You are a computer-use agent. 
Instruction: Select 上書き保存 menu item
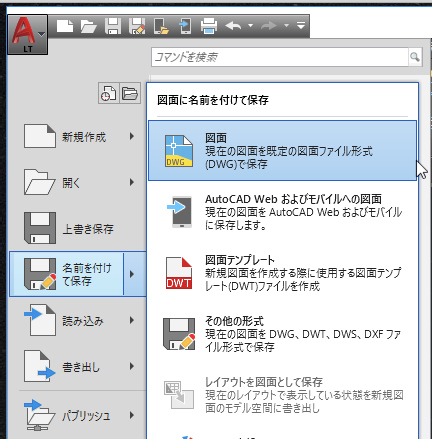78,228
